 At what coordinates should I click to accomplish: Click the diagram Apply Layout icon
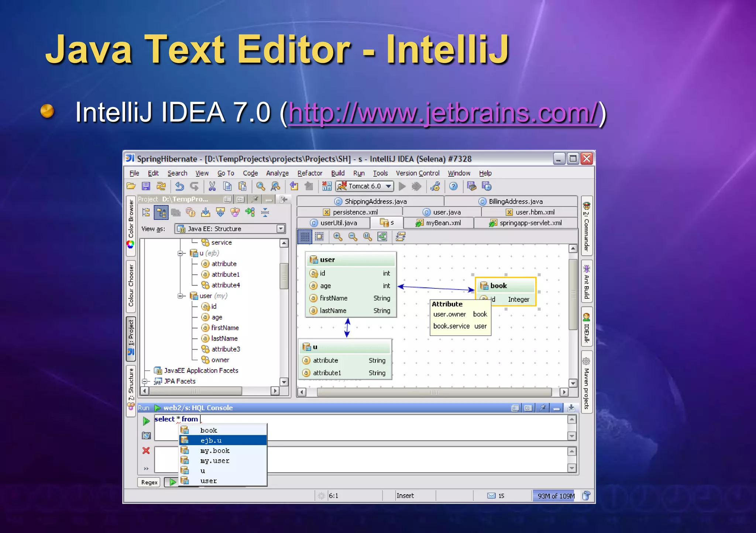[x=382, y=236]
